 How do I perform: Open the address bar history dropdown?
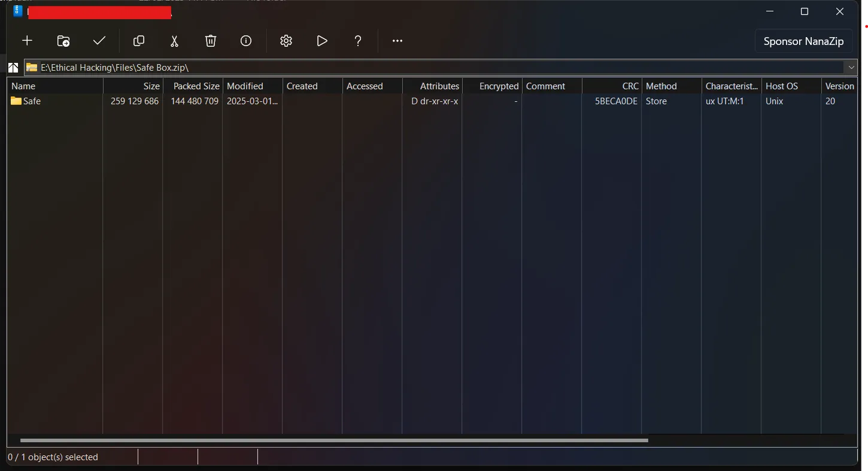[851, 67]
